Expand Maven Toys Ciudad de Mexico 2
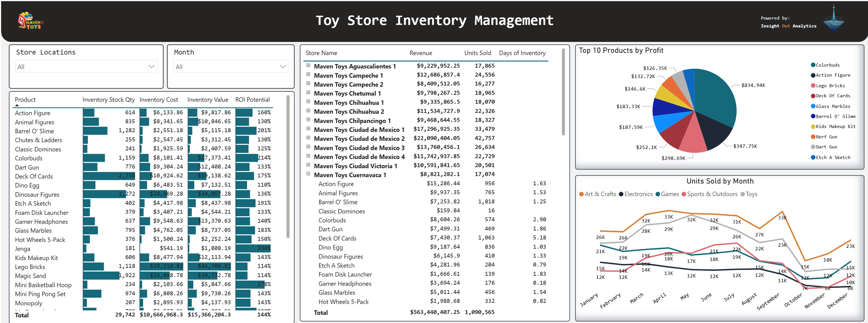This screenshot has height=323, width=868. [x=308, y=138]
